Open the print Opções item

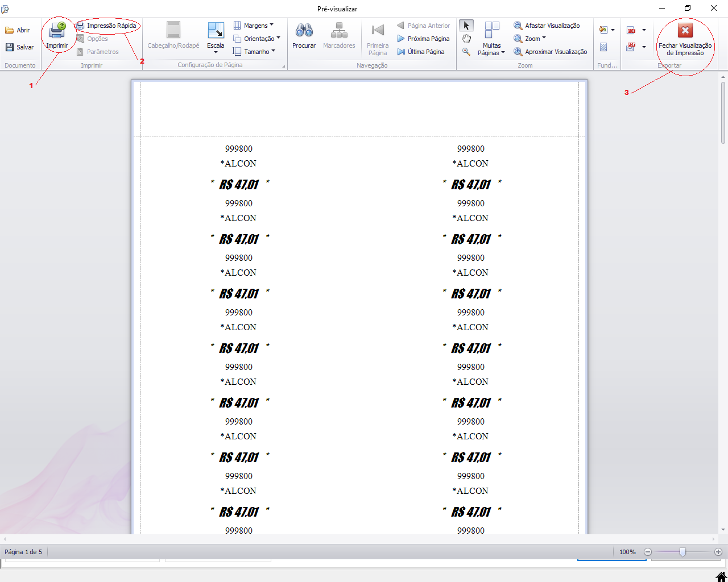[92, 39]
